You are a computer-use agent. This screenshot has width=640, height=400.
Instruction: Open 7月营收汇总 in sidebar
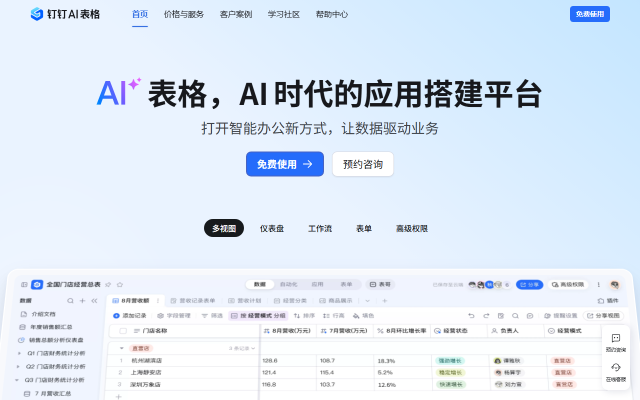pos(48,393)
